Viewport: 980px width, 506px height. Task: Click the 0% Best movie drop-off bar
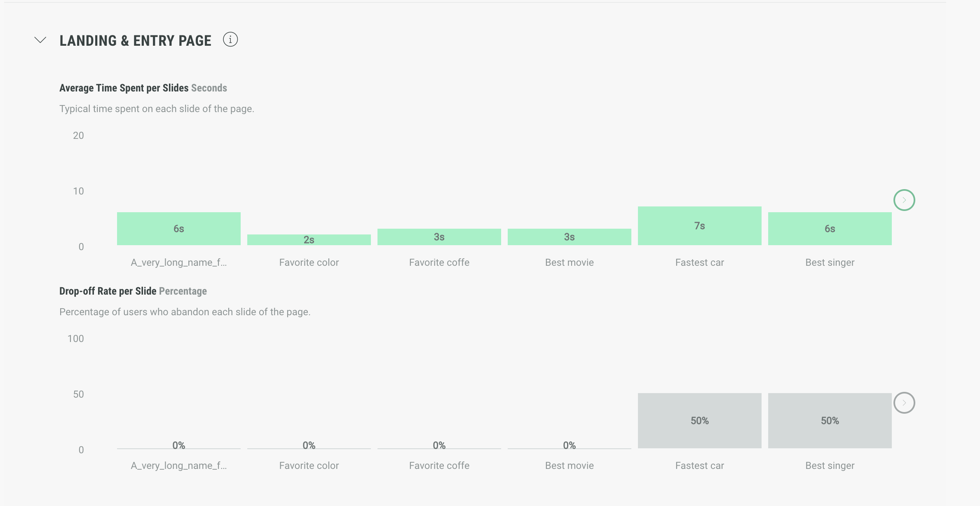point(570,447)
